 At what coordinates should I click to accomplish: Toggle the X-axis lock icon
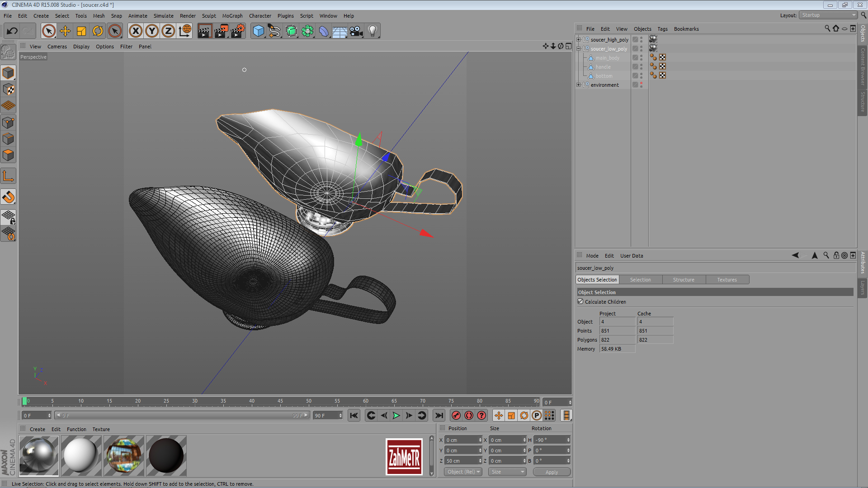pyautogui.click(x=135, y=31)
